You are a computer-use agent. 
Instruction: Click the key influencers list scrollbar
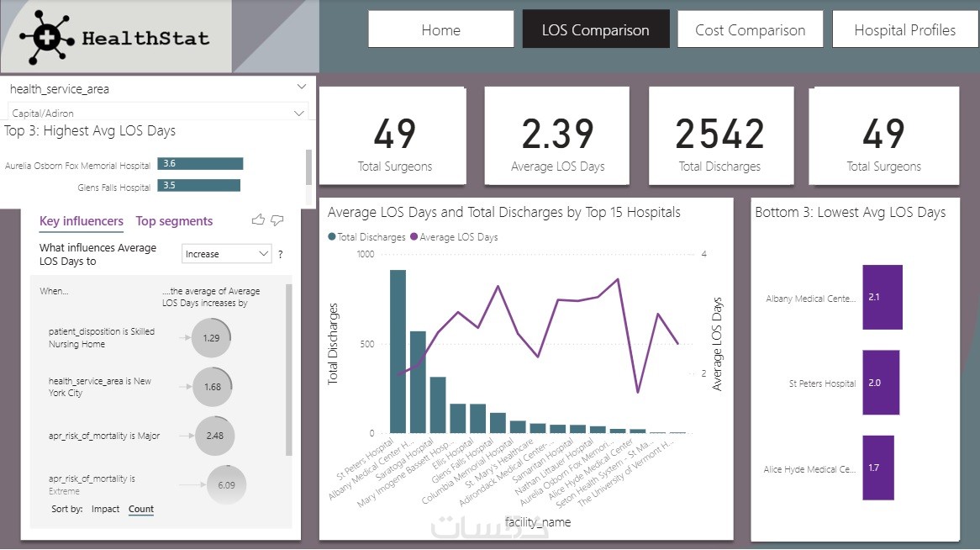[x=289, y=370]
